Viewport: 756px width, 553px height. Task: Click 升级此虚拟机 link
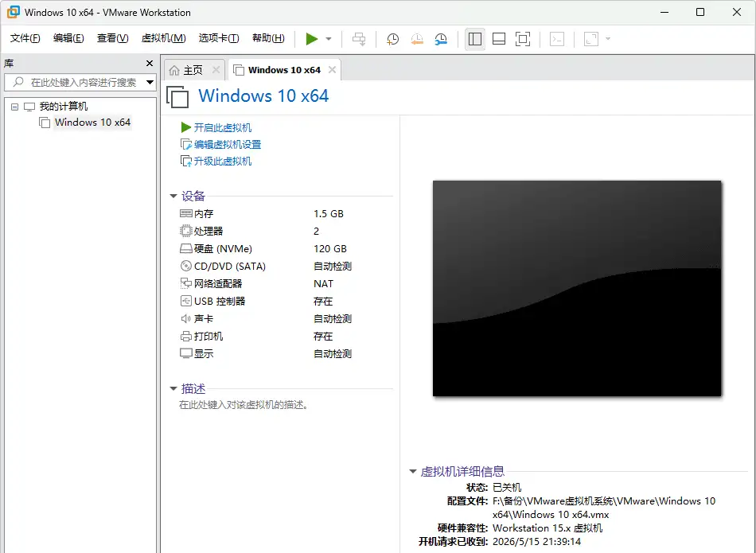pyautogui.click(x=222, y=162)
